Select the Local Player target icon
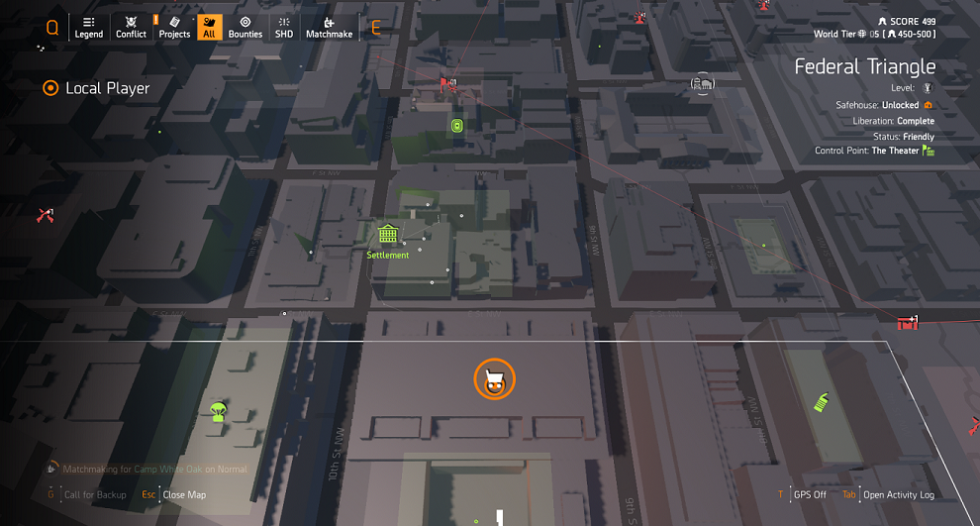This screenshot has width=980, height=526. pos(50,88)
